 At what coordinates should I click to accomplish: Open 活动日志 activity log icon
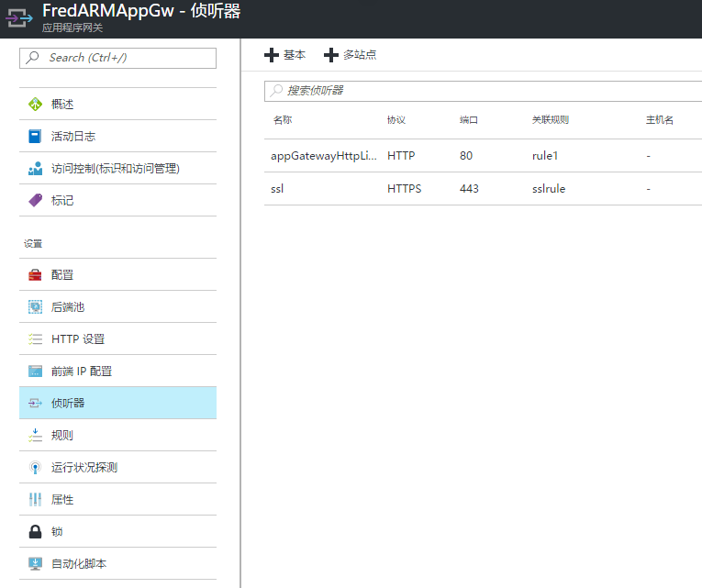click(x=35, y=137)
